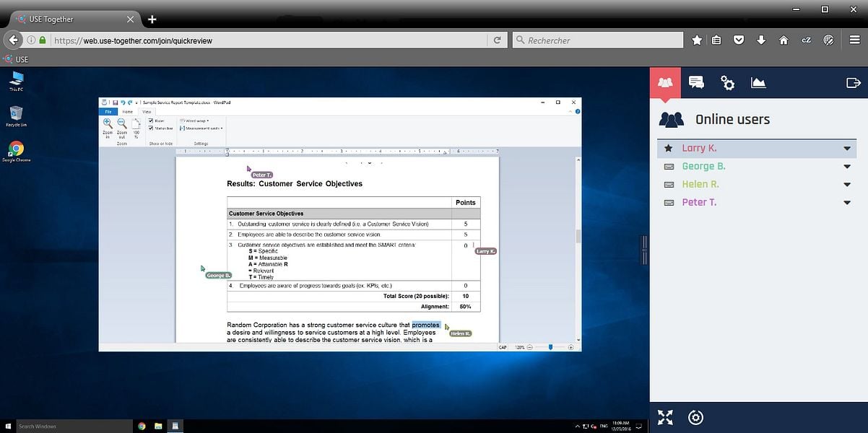Open This PC desktop icon
This screenshot has width=868, height=433.
pyautogui.click(x=15, y=81)
